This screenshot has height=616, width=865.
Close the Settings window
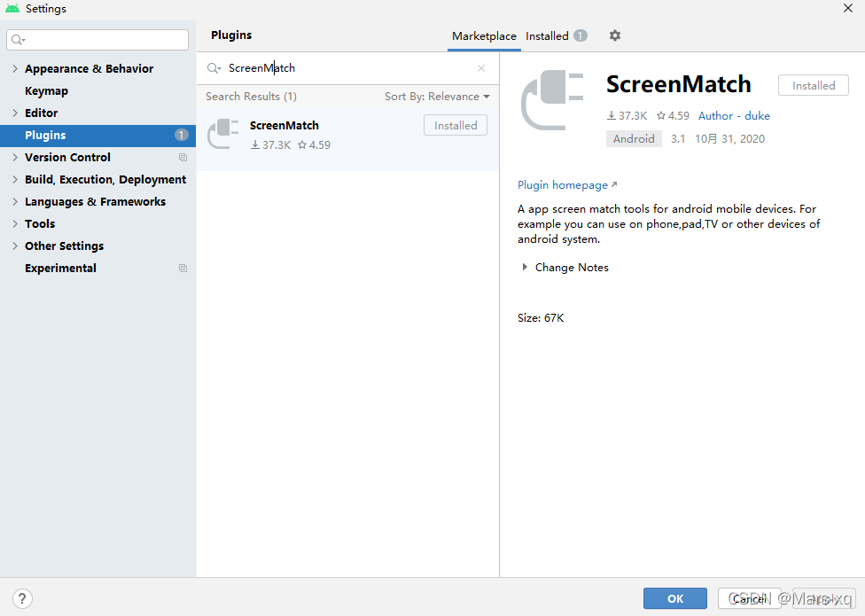[x=848, y=8]
